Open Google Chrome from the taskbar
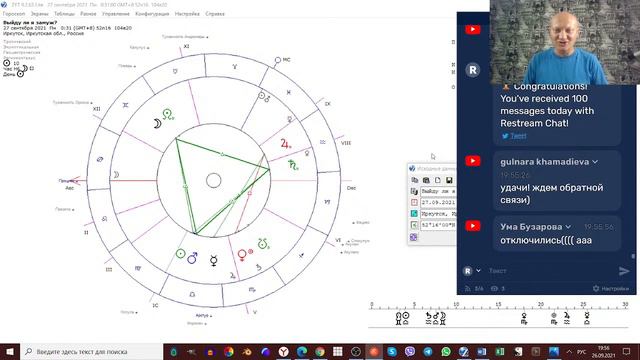640x360 pixels. pos(320,351)
